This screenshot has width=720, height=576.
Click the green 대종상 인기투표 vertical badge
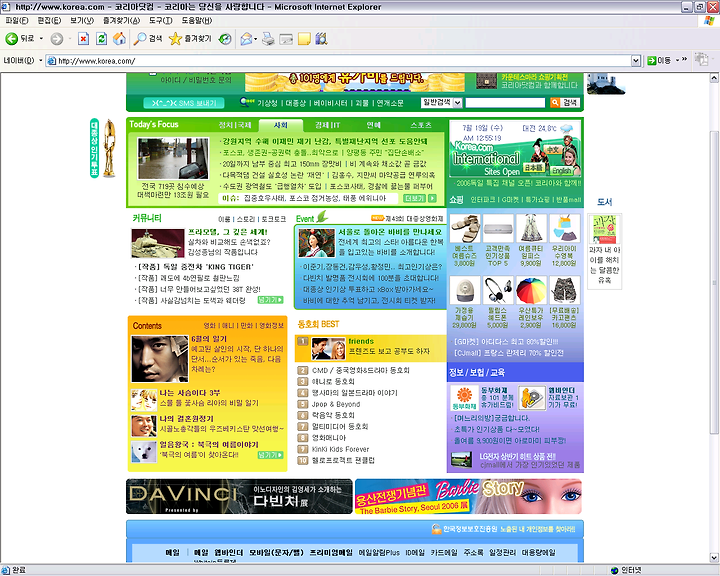(x=94, y=148)
